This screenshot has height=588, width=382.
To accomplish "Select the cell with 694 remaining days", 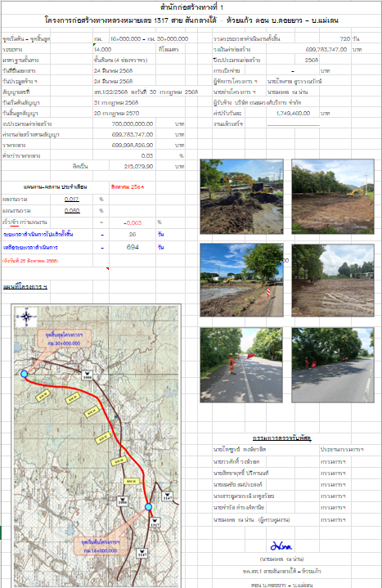I will point(133,247).
